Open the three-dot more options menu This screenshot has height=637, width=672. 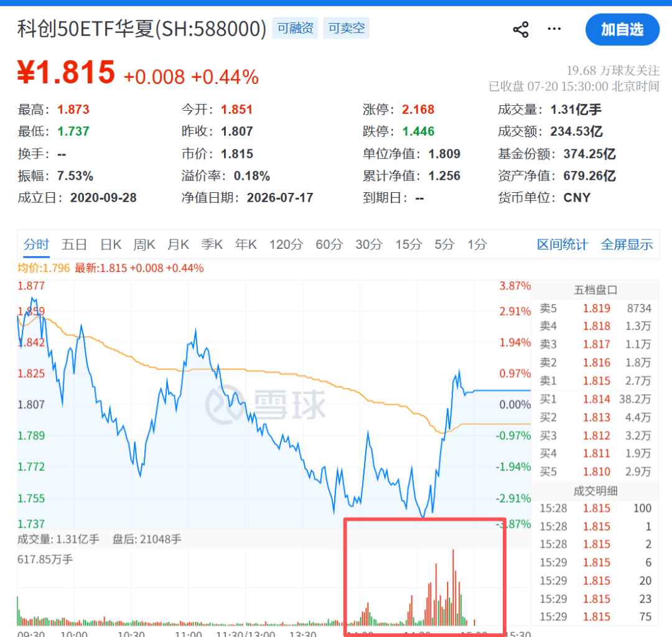coord(554,29)
